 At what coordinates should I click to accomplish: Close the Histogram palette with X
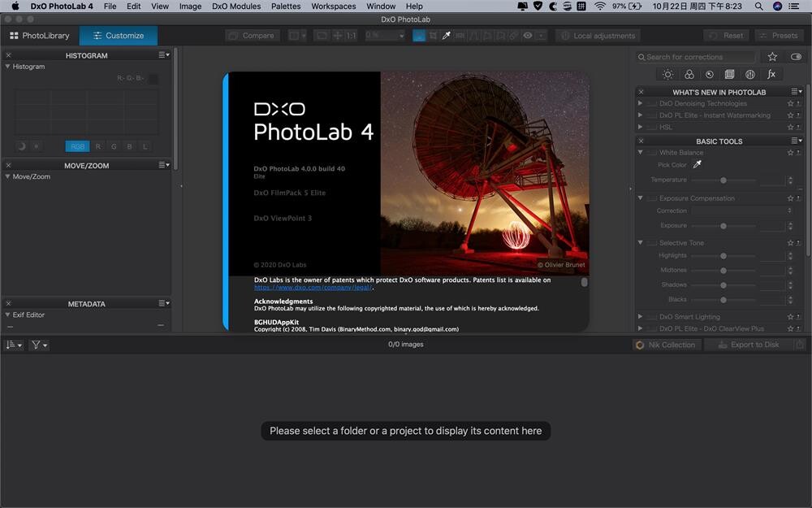tap(8, 55)
